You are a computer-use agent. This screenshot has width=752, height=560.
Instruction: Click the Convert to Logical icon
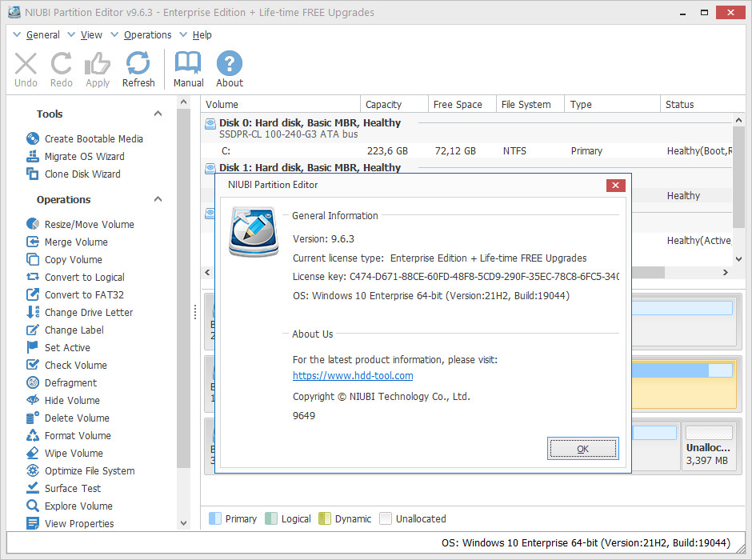pyautogui.click(x=33, y=277)
